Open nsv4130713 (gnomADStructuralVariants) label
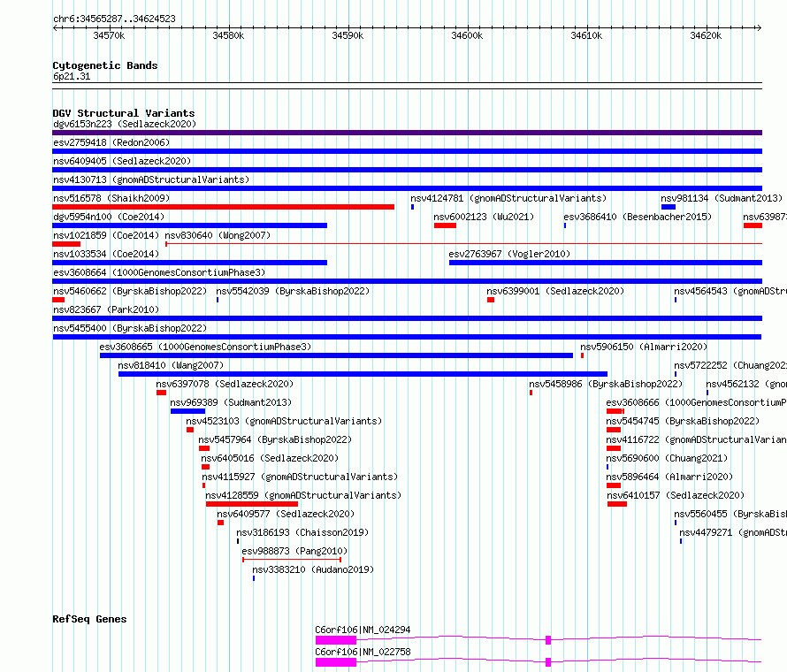 point(151,179)
